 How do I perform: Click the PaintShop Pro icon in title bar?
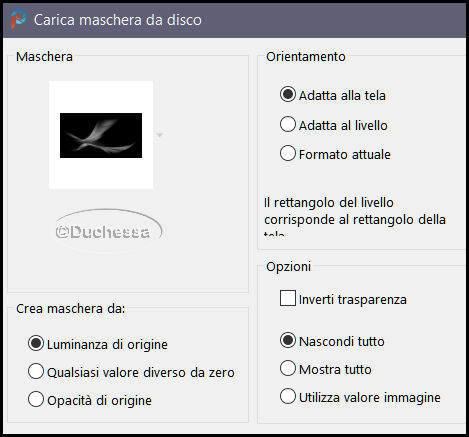coord(18,19)
